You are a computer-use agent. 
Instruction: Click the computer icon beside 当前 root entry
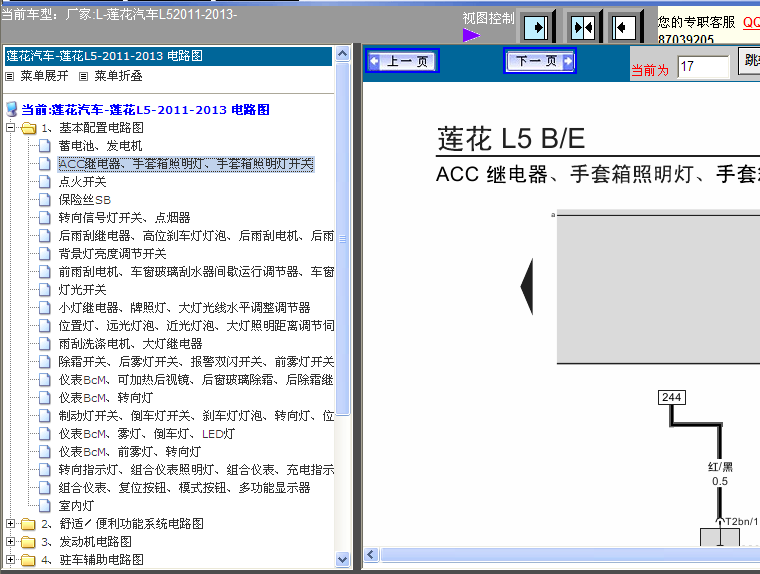point(12,110)
